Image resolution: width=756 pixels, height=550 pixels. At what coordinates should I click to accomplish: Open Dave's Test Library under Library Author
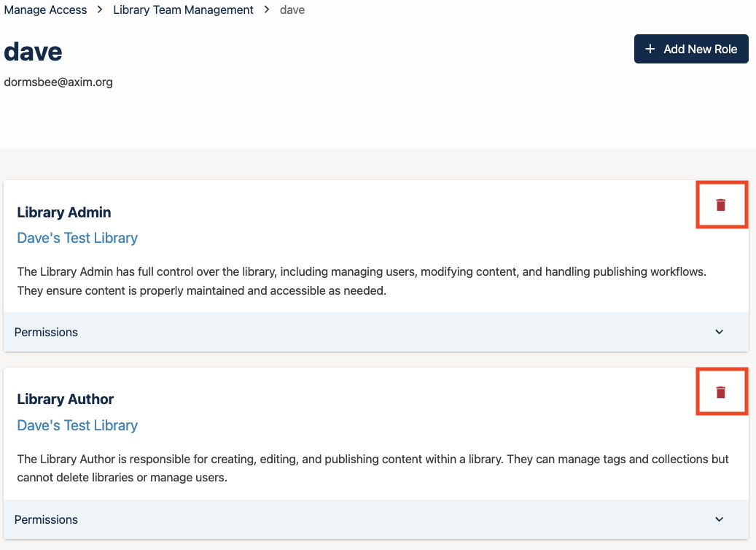77,425
